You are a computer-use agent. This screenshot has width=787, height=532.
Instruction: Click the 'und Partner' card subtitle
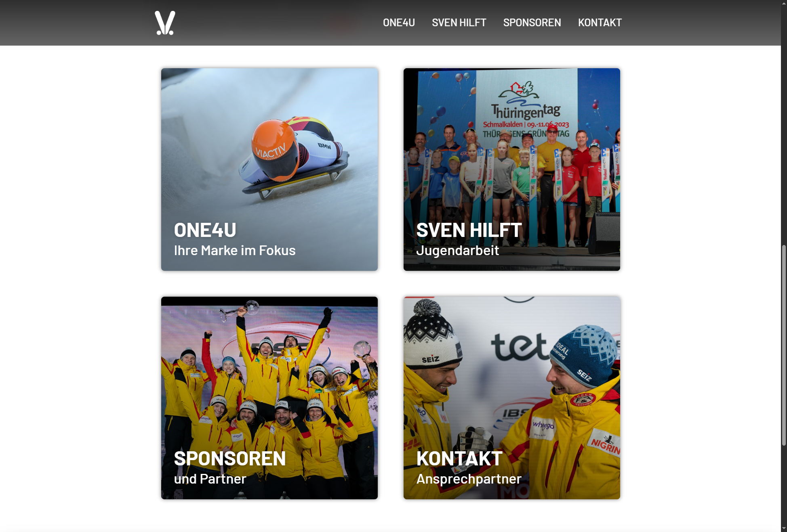pyautogui.click(x=210, y=479)
